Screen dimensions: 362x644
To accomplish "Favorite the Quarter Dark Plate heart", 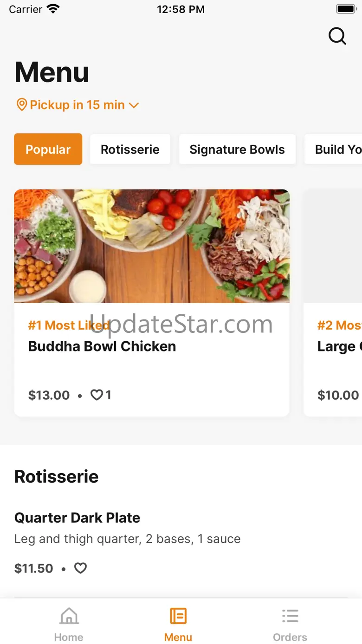I will tap(81, 568).
